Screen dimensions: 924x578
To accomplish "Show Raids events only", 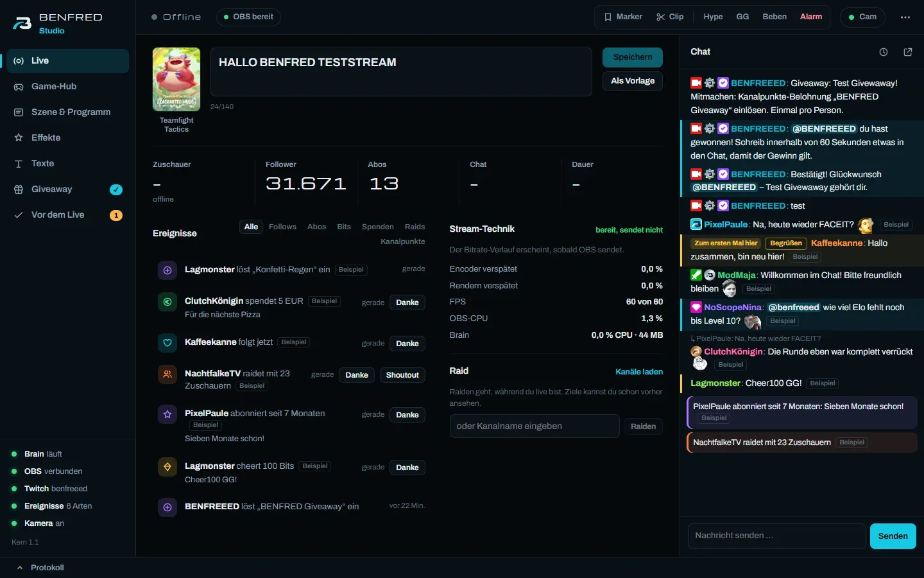I will (415, 227).
